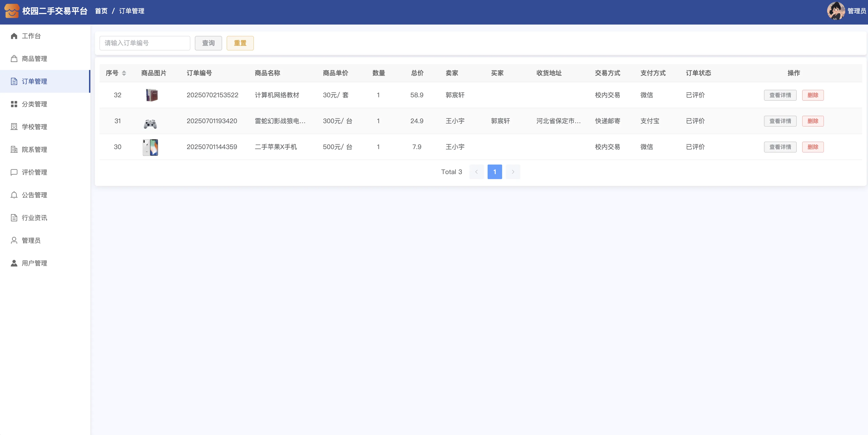Image resolution: width=868 pixels, height=435 pixels.
Task: Click the user silhouette icon for 用户管理
Action: pos(14,263)
